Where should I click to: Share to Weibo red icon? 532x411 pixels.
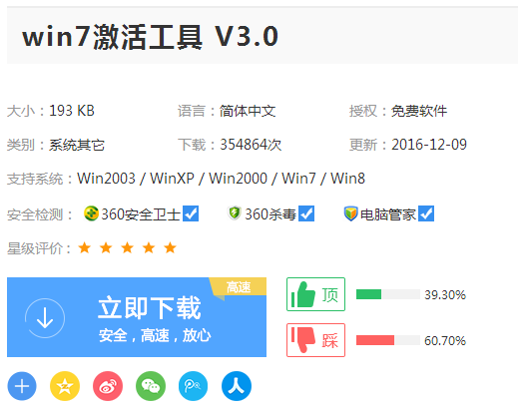pos(108,386)
